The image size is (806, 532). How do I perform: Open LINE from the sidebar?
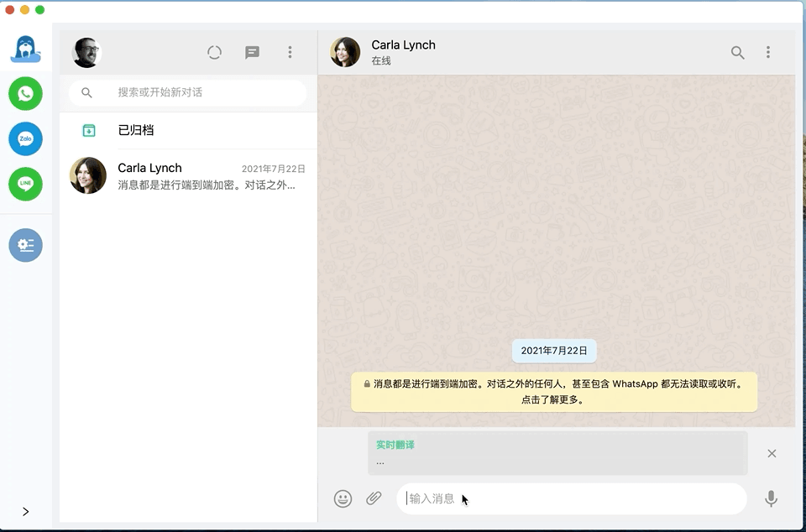pos(25,184)
